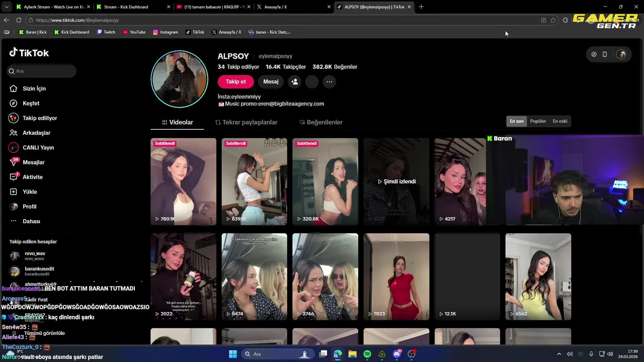Screen dimensions: 644x362
Task: Switch to Stream - Kick Dashboard tab
Action: click(133, 7)
